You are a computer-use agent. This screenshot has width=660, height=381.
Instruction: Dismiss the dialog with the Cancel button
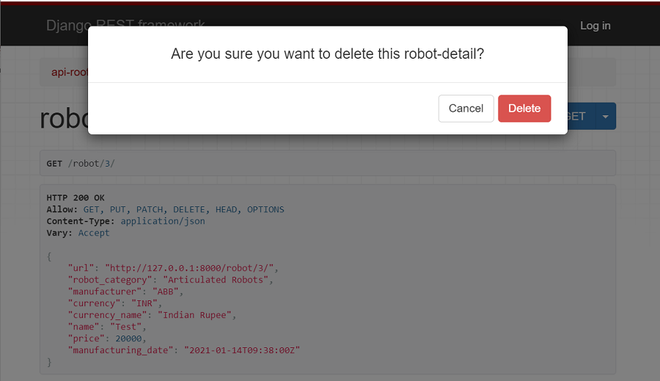pyautogui.click(x=466, y=109)
